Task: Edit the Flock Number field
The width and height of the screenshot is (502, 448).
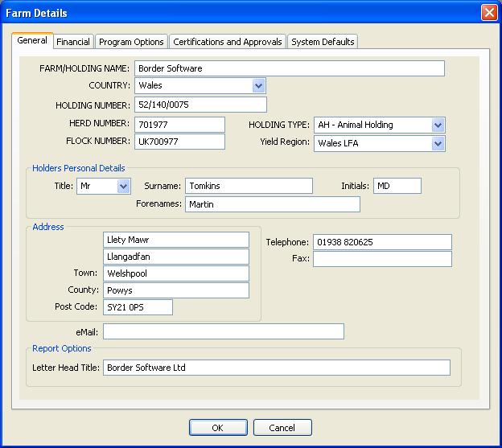Action: 179,142
